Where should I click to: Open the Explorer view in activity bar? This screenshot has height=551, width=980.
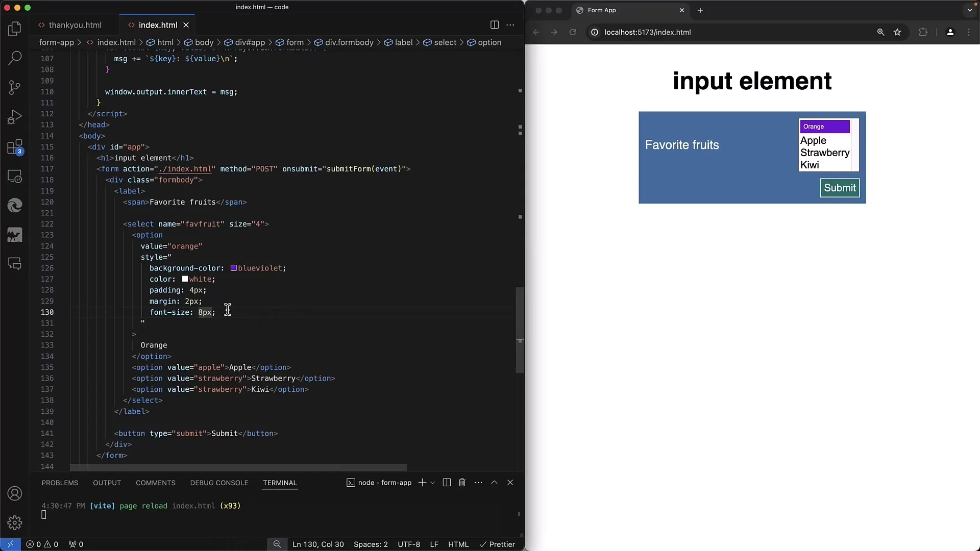(x=15, y=29)
